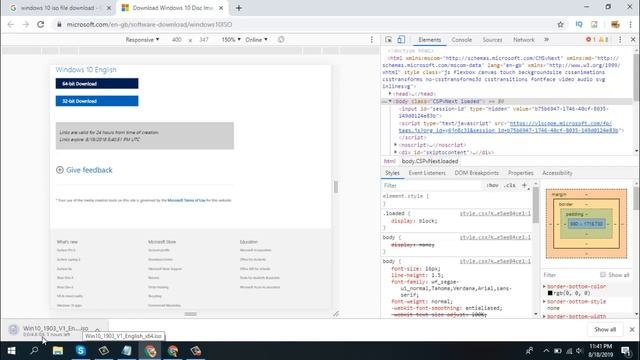Open the Accessibility sidebar tab
The height and width of the screenshot is (360, 640).
point(557,173)
